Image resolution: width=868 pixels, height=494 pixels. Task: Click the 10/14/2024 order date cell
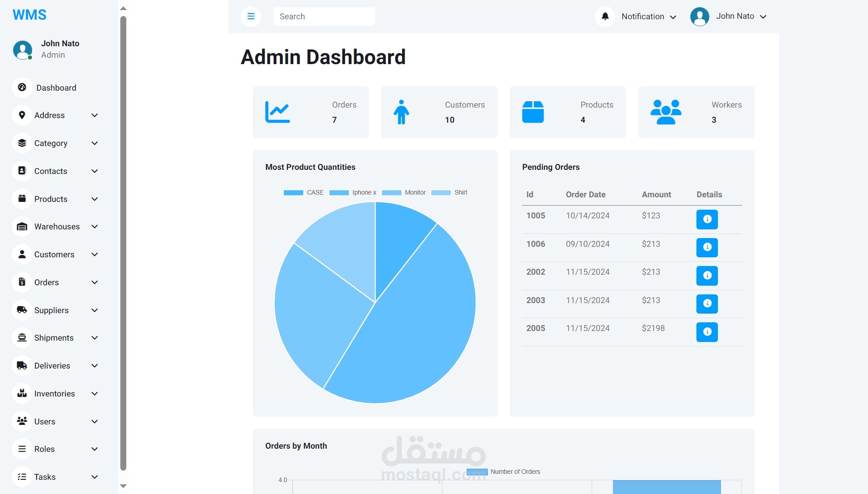point(588,216)
